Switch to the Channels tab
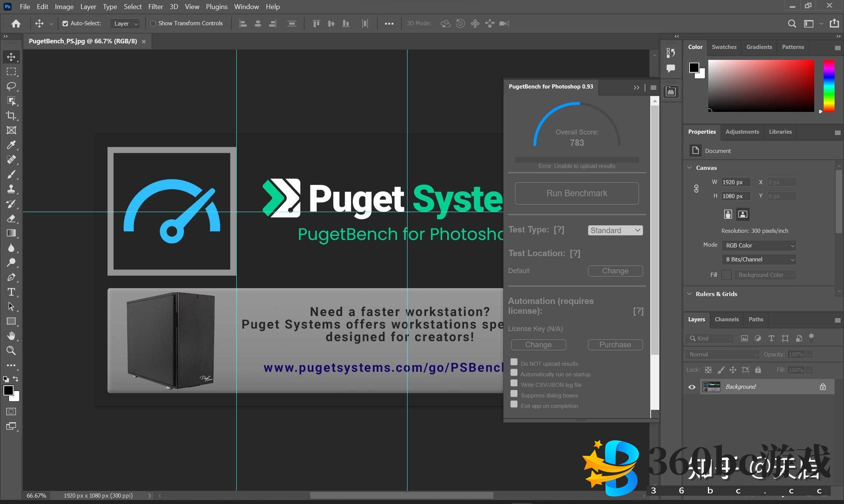The height and width of the screenshot is (504, 844). point(726,319)
